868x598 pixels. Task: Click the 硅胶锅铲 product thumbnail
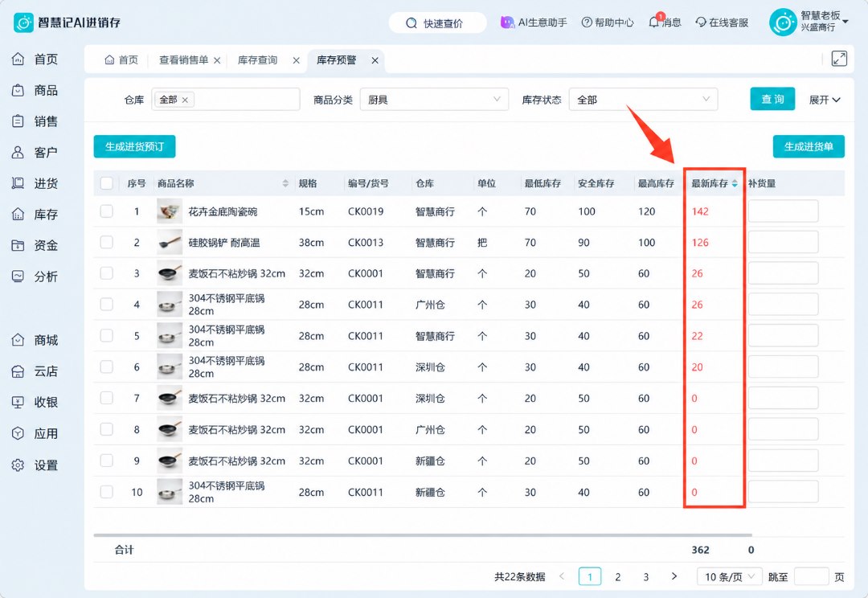[170, 243]
